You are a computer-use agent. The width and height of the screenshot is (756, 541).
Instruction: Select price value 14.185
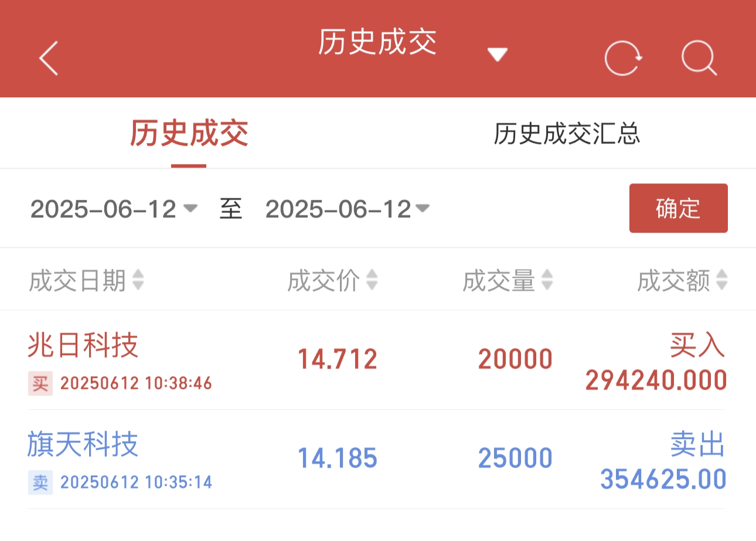[338, 458]
